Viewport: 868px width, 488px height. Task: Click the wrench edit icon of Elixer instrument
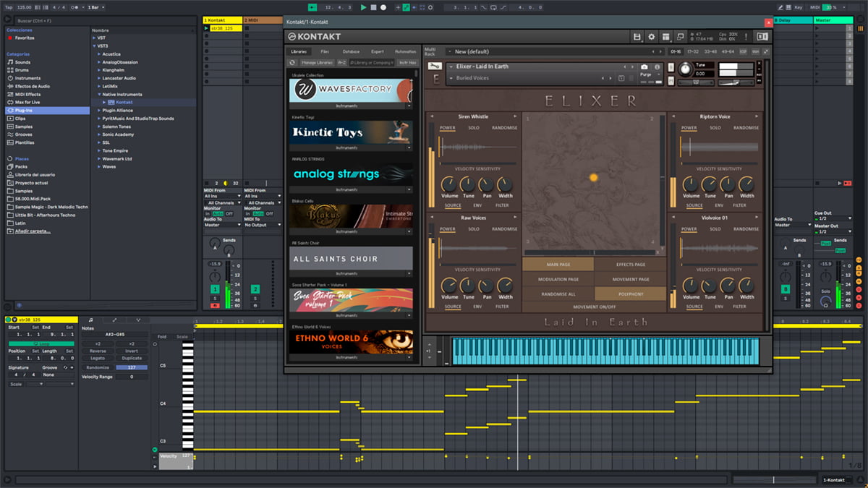tap(435, 67)
